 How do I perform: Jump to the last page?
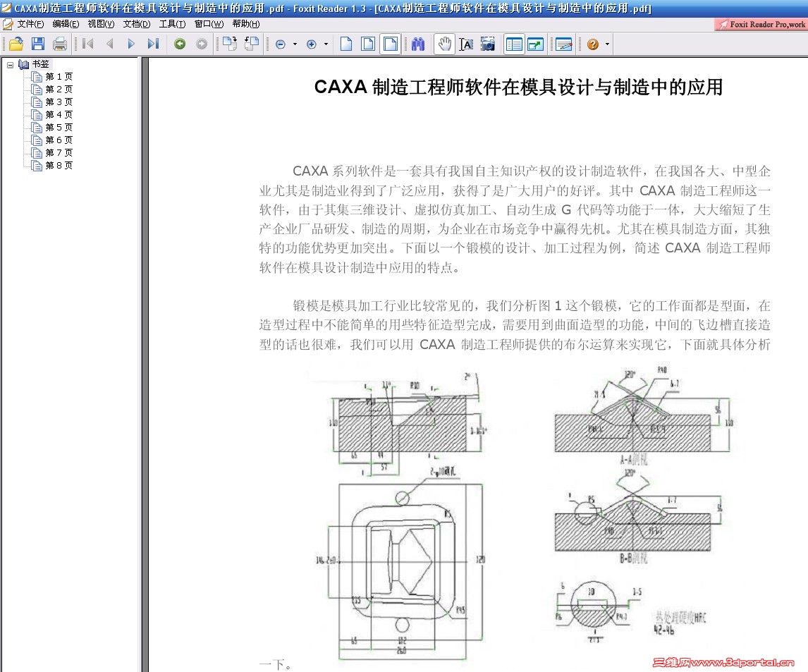pyautogui.click(x=153, y=44)
